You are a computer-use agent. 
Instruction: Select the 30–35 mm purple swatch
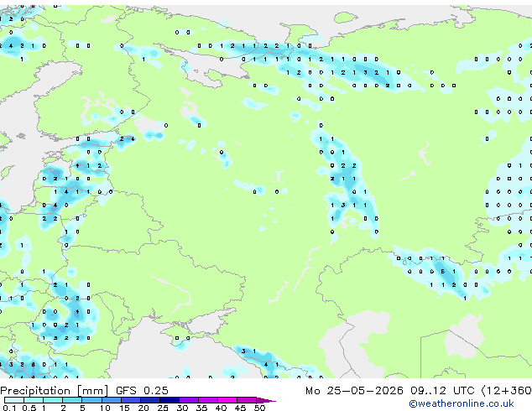point(189,400)
